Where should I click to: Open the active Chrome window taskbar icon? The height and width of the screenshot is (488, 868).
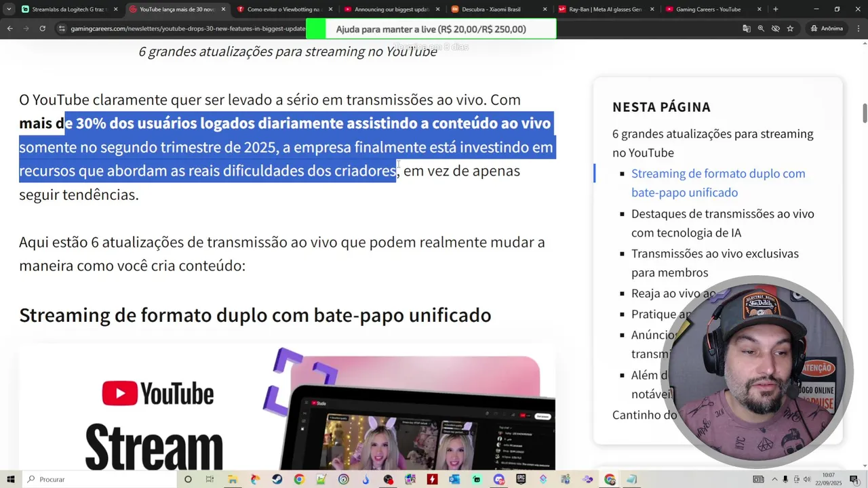click(x=610, y=479)
